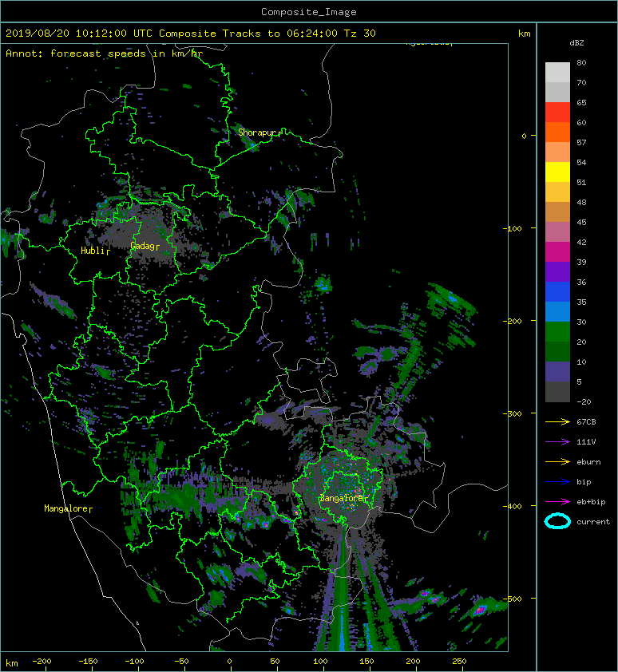Click the purple 111V arrow in the legend
Viewport: 618px width, 672px height.
click(557, 442)
